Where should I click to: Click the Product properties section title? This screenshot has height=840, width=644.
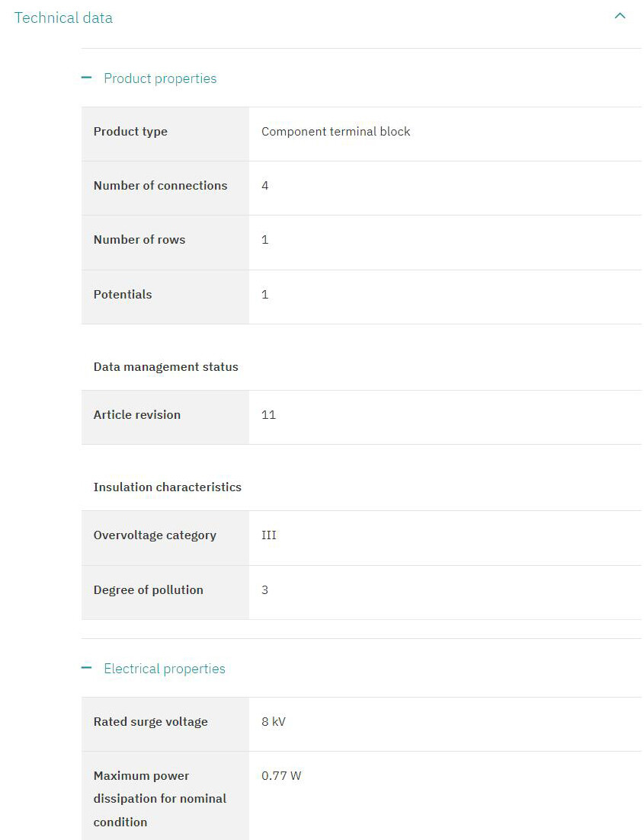point(160,78)
